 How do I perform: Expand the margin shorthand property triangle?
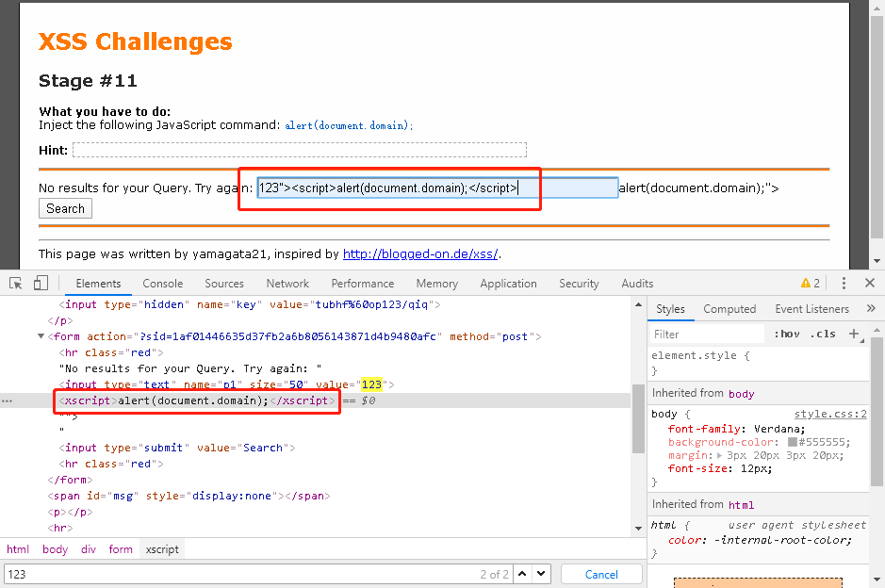(x=720, y=455)
